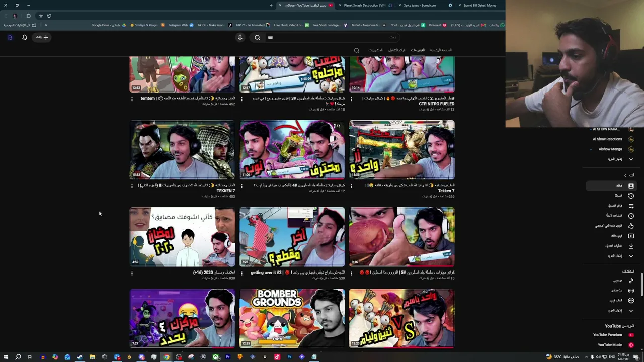The image size is (644, 362).
Task: Expand إظهار المزيد under the Explore section
Action: (620, 311)
